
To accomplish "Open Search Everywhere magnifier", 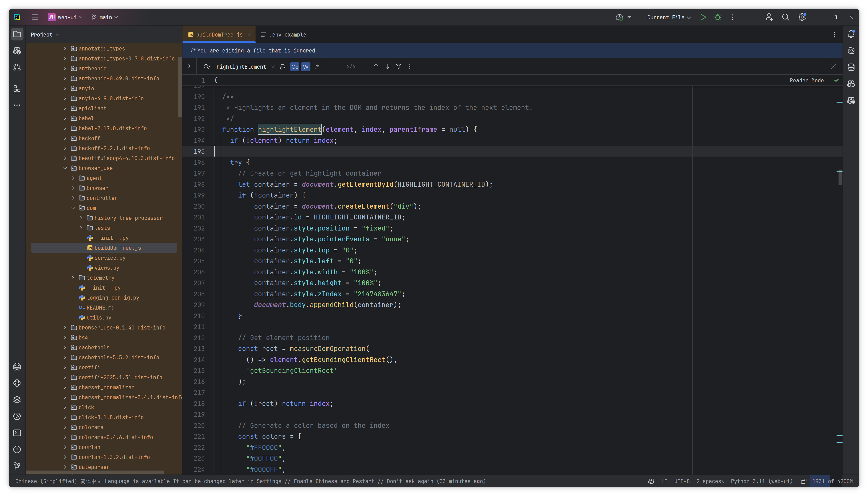I will click(785, 17).
